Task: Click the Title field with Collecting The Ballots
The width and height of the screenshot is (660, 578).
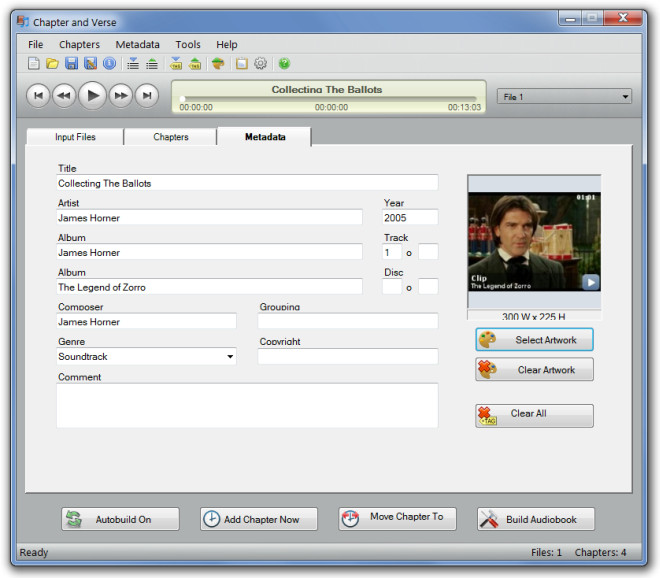Action: click(247, 183)
